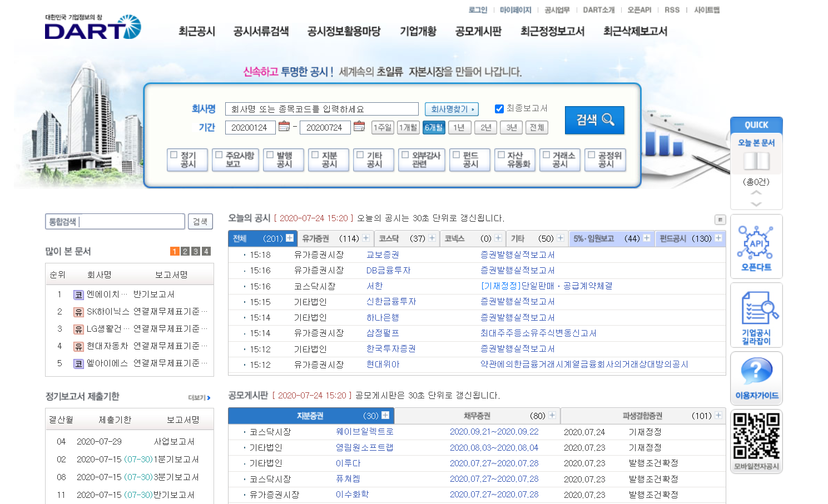Expand the 코스닥 (37) plus icon
Image resolution: width=828 pixels, height=504 pixels.
pos(432,238)
